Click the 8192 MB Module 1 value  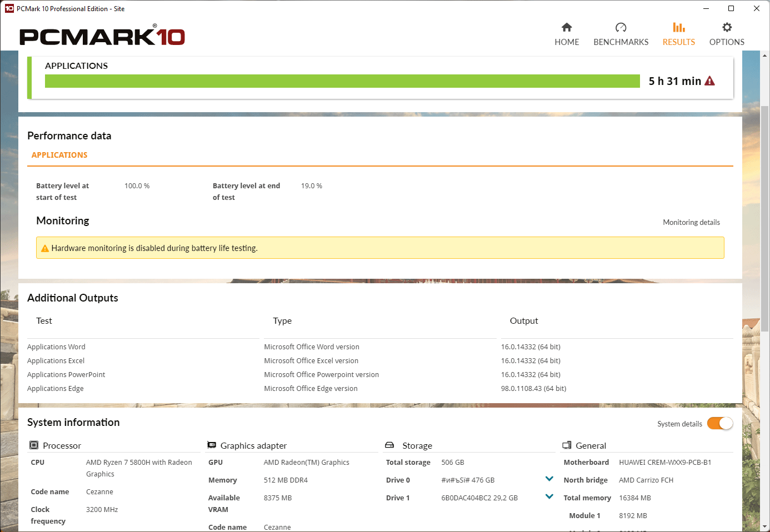click(x=633, y=516)
